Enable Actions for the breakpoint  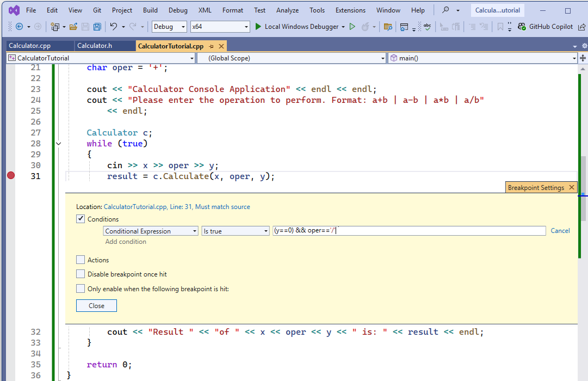point(81,260)
